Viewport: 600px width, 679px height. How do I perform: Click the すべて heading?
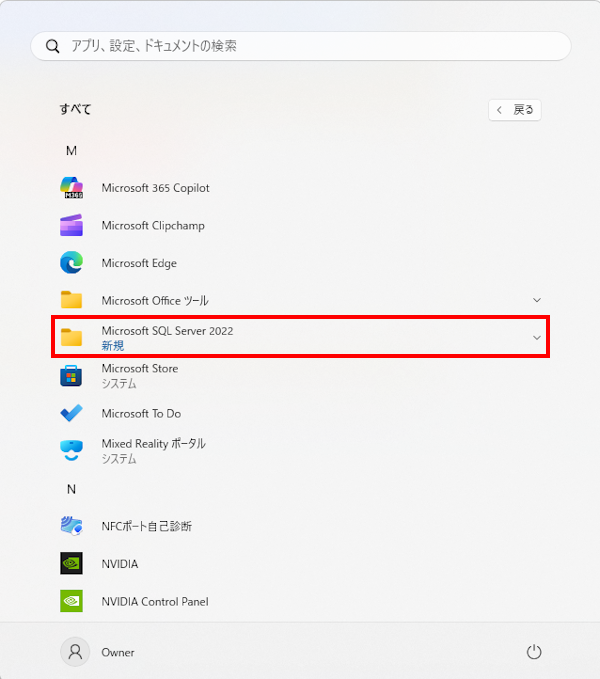pyautogui.click(x=75, y=109)
